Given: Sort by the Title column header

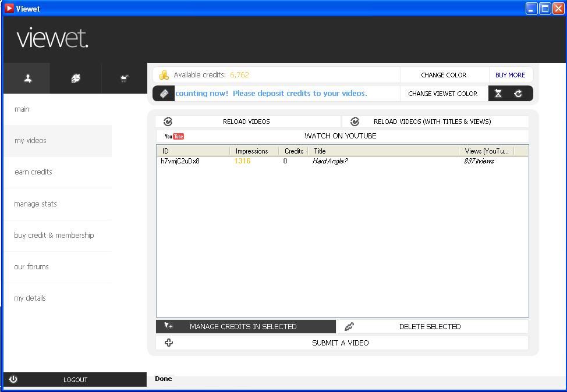Looking at the screenshot, I should coord(383,151).
